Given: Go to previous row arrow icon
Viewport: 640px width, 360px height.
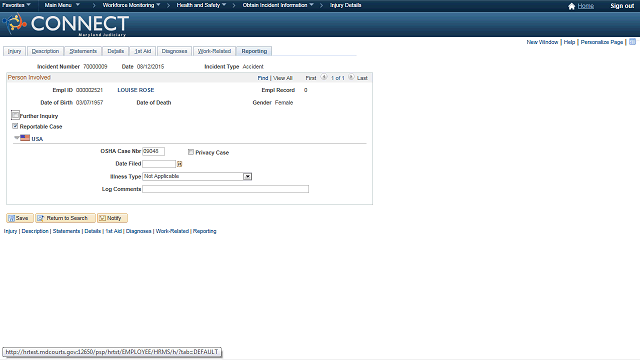Looking at the screenshot, I should tap(324, 77).
